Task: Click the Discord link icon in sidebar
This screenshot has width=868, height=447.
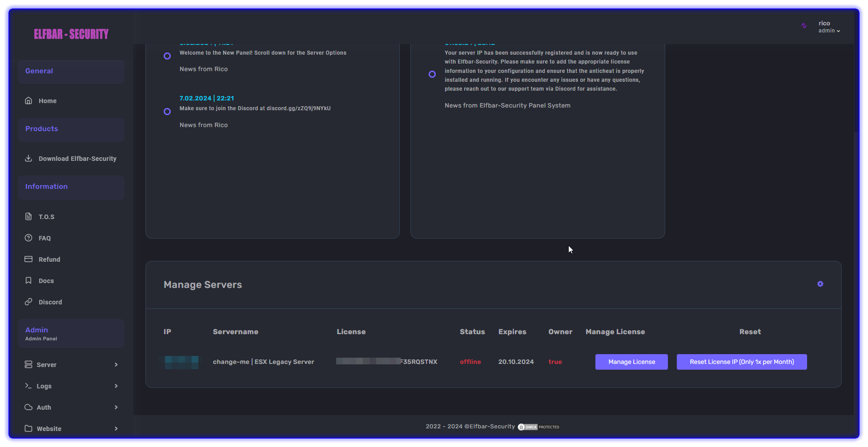Action: tap(28, 302)
